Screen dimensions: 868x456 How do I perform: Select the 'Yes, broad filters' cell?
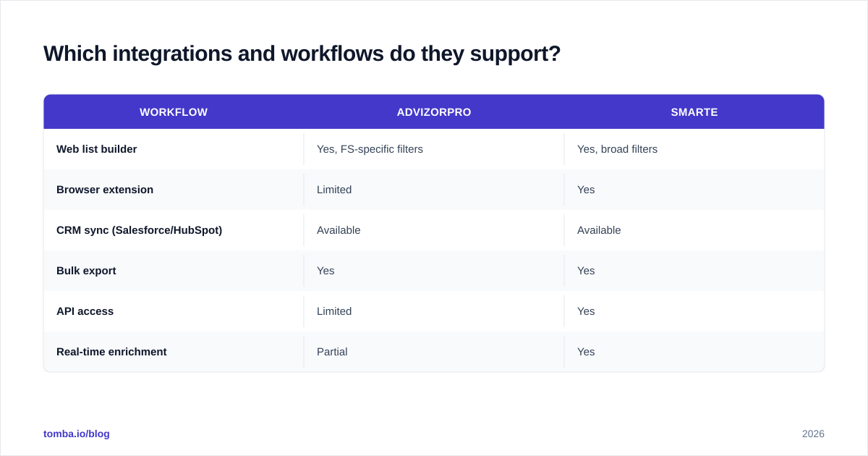click(x=694, y=149)
